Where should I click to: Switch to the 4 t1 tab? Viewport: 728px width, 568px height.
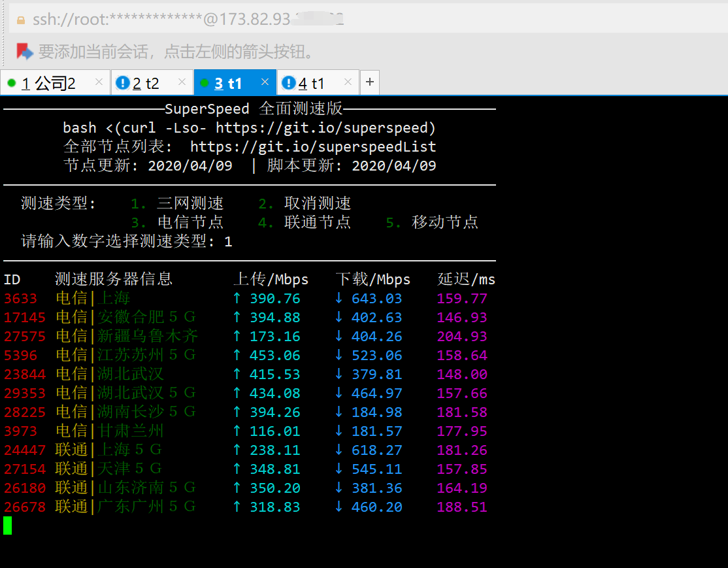click(312, 83)
